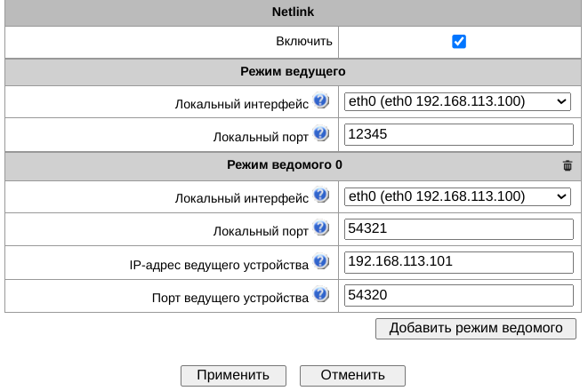The height and width of the screenshot is (391, 588).
Task: Click help icon beside master mode local port
Action: pos(321,134)
